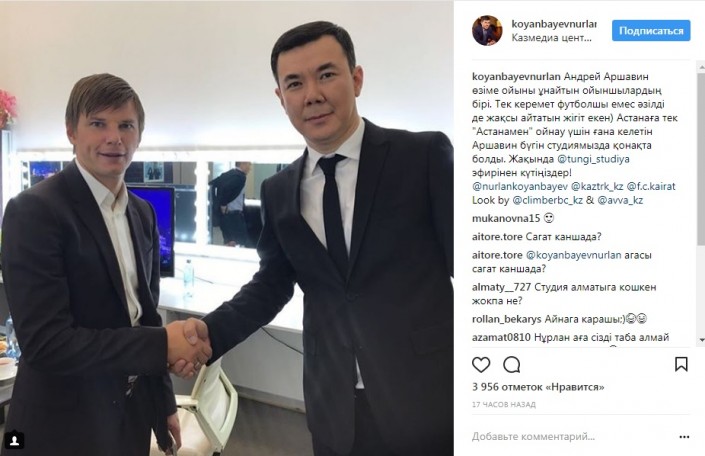Follow with the Подписаться button
This screenshot has height=456, width=705.
[x=651, y=31]
